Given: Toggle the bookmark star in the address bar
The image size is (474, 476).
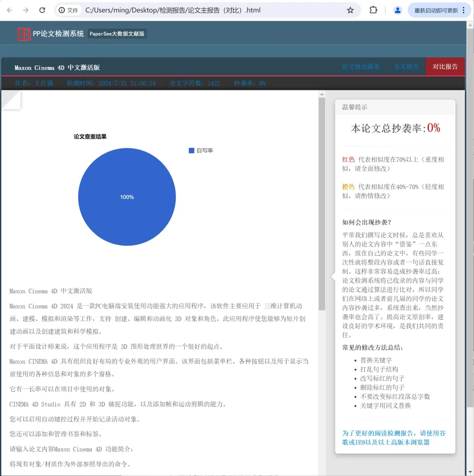Looking at the screenshot, I should (x=350, y=10).
